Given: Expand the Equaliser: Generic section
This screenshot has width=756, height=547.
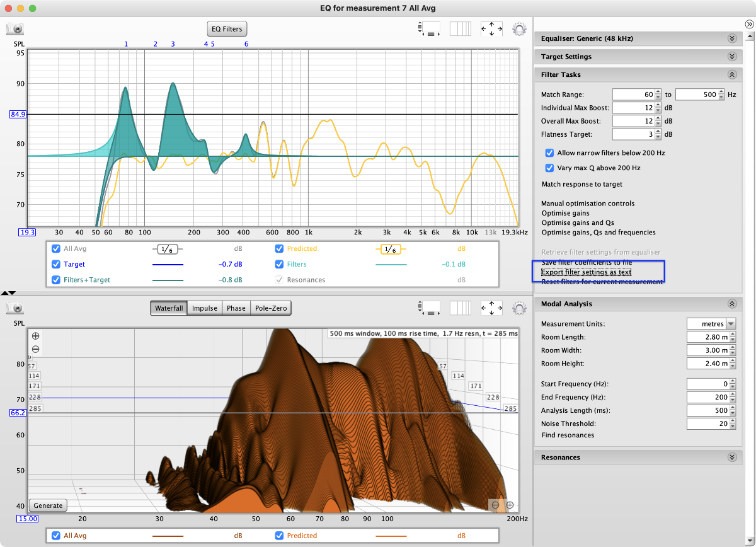Looking at the screenshot, I should [731, 38].
